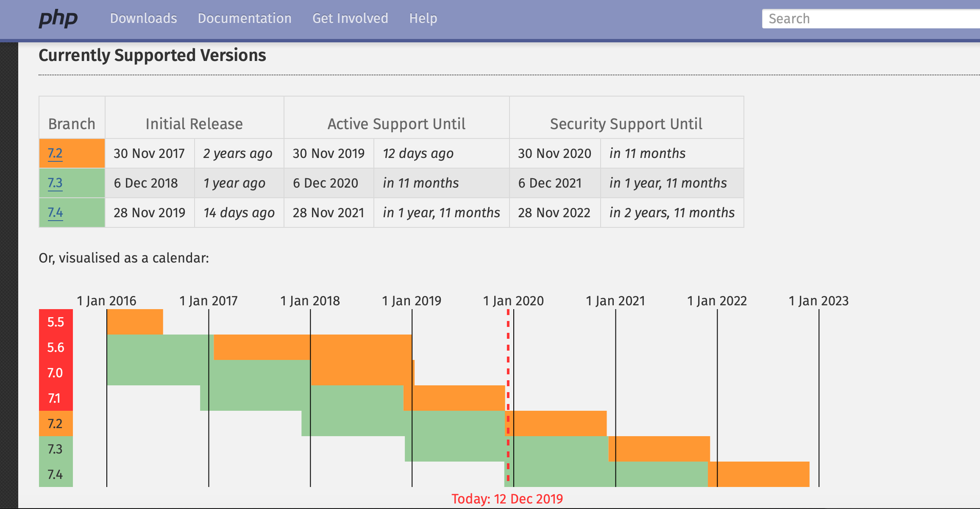
Task: Click the 5.6 red calendar label
Action: [x=56, y=347]
